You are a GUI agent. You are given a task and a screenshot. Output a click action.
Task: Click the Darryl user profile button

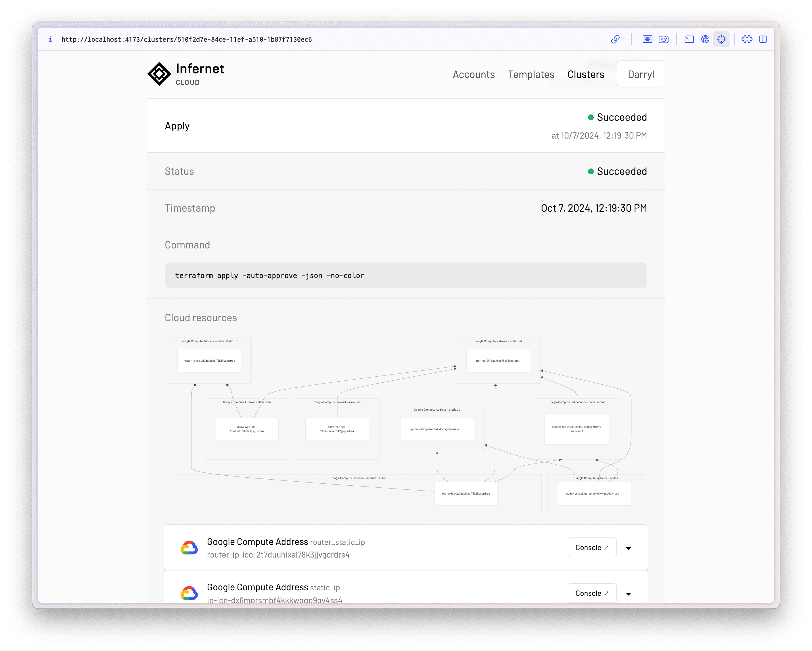tap(640, 74)
